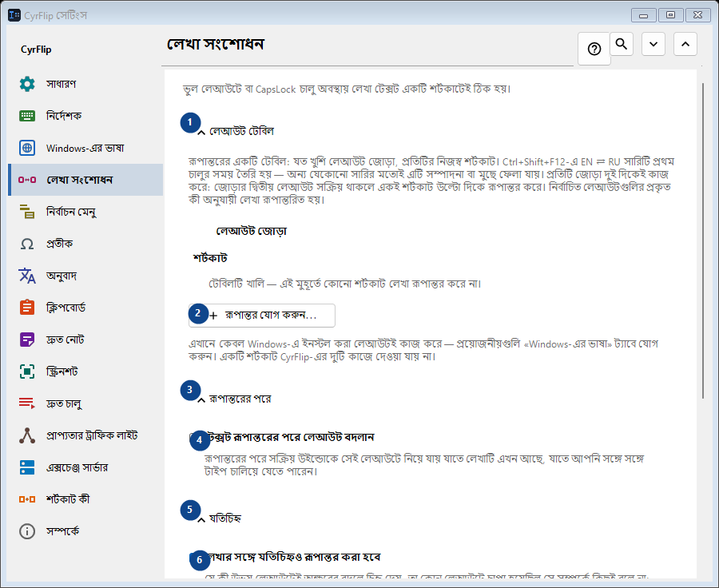Select the লেখা সংশোধন sidebar entry
The width and height of the screenshot is (719, 588).
coord(85,180)
